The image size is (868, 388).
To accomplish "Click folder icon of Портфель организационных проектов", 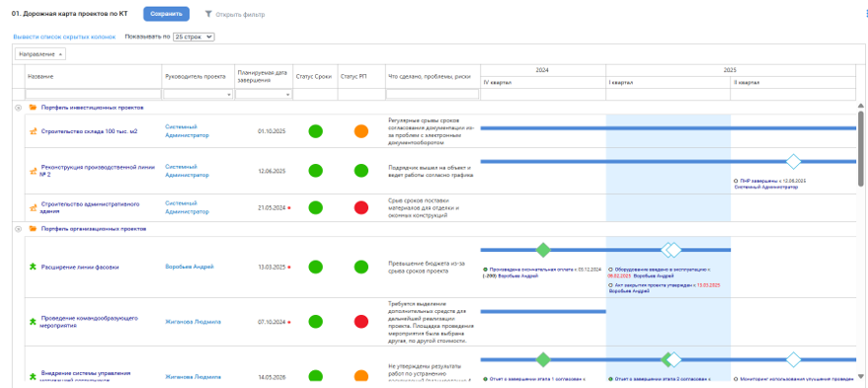I will point(33,229).
